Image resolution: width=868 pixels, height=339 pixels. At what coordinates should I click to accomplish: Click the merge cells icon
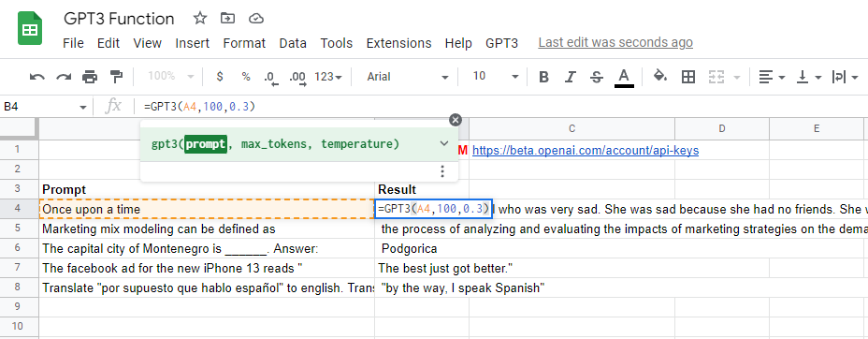pyautogui.click(x=716, y=77)
